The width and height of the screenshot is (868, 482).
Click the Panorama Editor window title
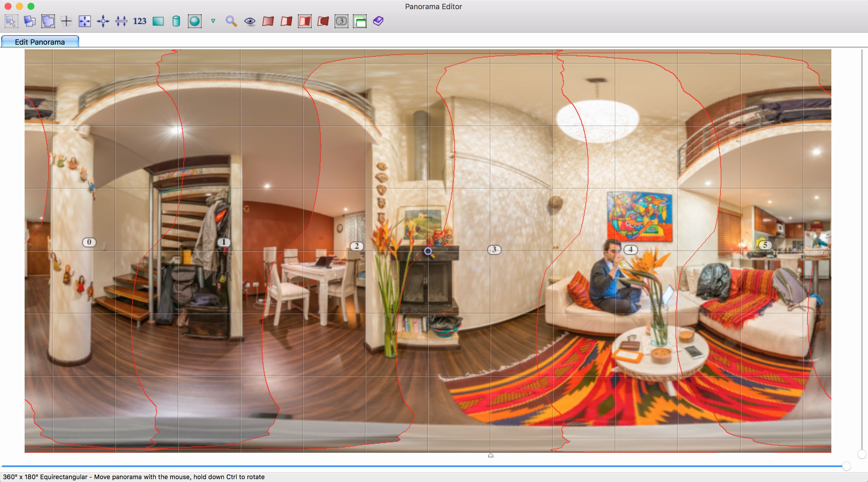coord(433,6)
